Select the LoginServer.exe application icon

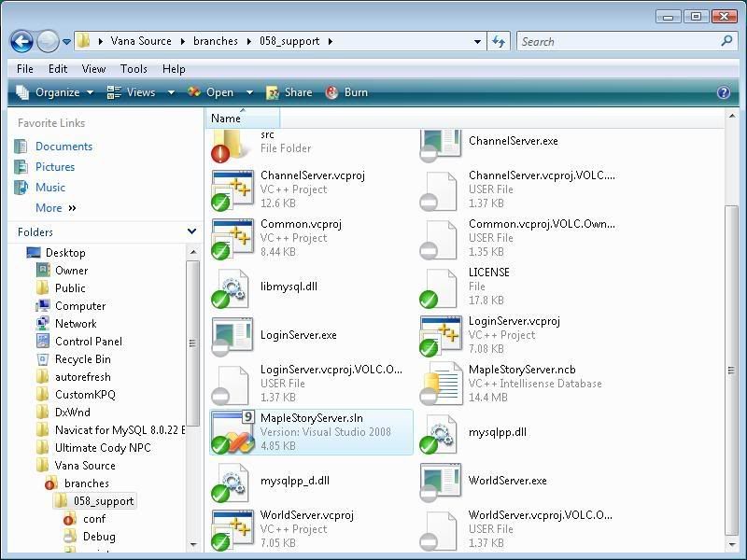coord(232,337)
